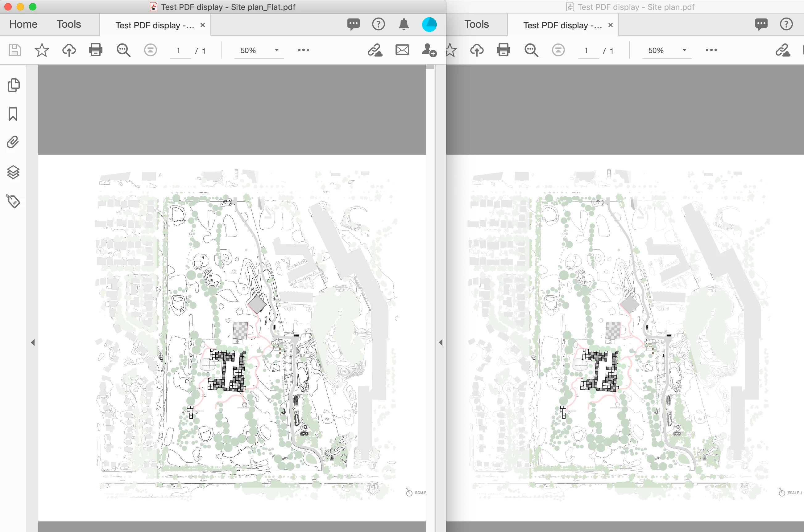Collapse left navigation pane using arrow handle
804x532 pixels.
[x=33, y=342]
